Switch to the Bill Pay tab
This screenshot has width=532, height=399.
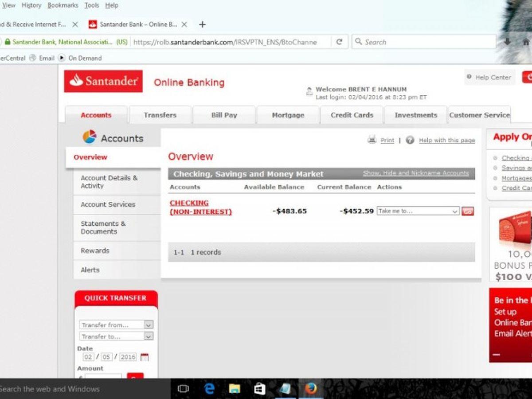tap(224, 115)
